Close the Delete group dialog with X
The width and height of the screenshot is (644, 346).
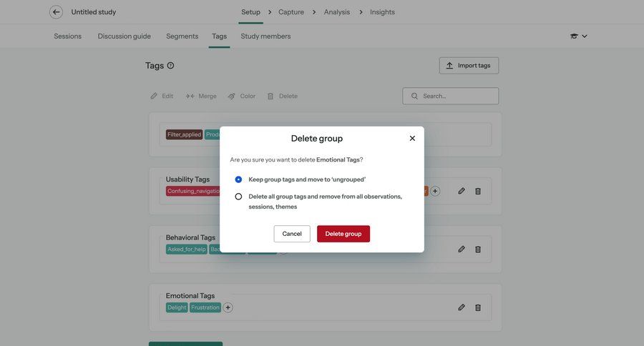pos(412,138)
